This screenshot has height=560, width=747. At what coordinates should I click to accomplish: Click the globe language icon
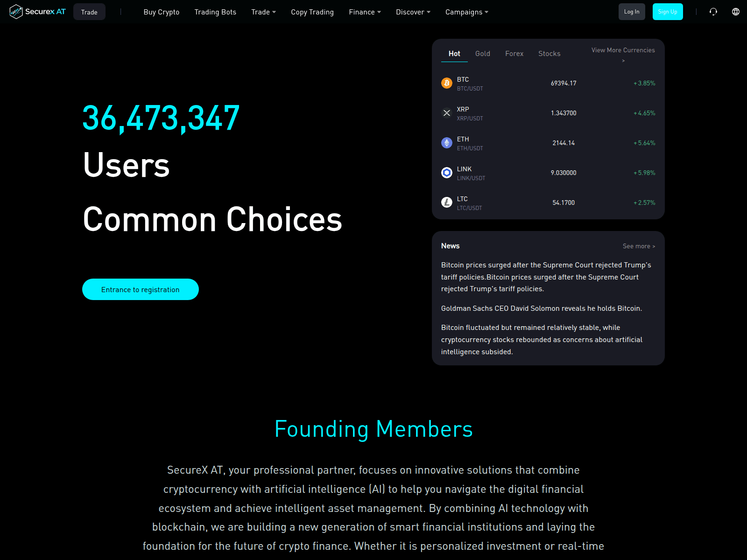(736, 12)
